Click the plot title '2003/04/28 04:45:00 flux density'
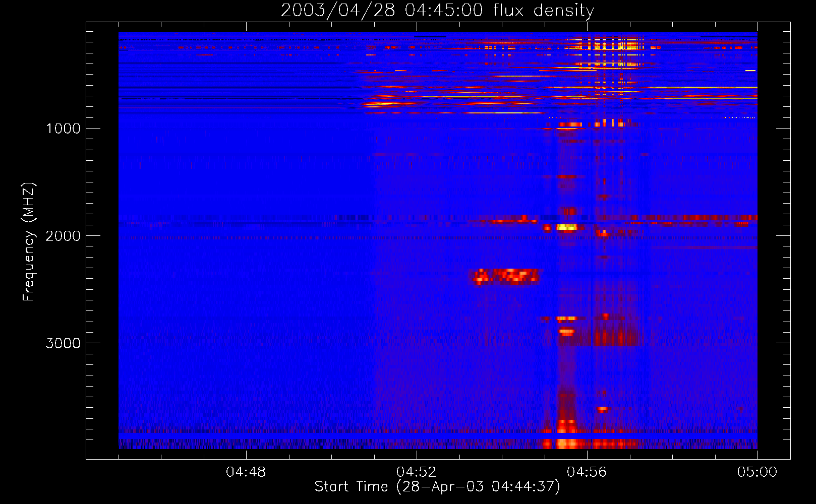 [x=437, y=10]
